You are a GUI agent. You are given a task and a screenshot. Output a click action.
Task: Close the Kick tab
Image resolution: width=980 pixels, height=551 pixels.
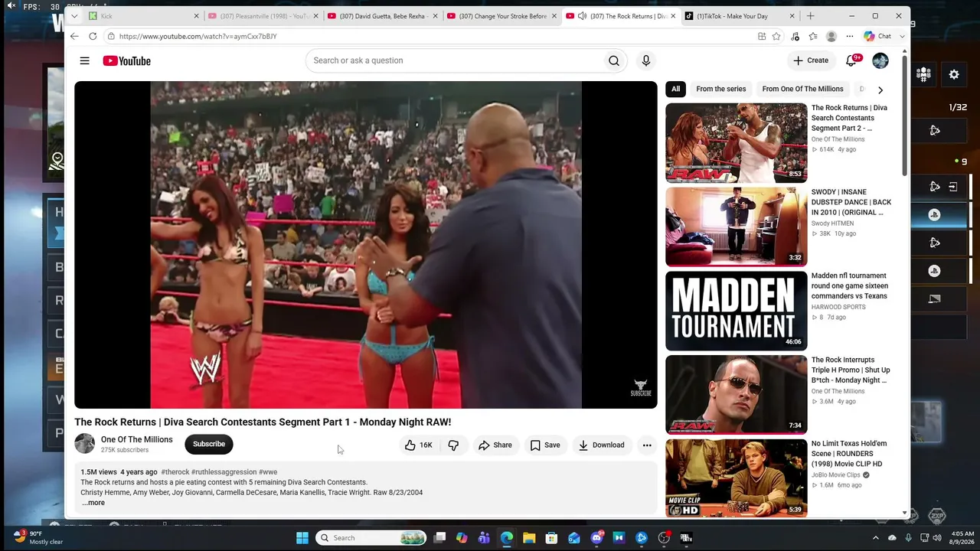pos(196,16)
